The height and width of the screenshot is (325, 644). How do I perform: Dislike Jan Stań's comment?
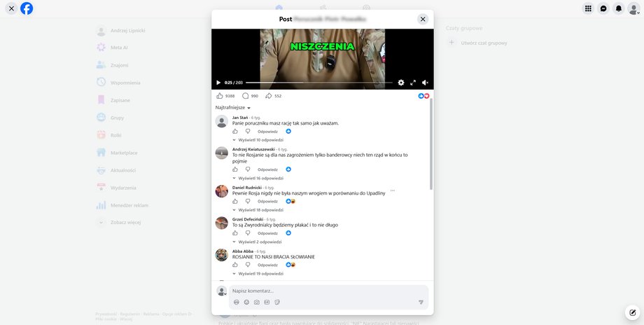pos(248,132)
